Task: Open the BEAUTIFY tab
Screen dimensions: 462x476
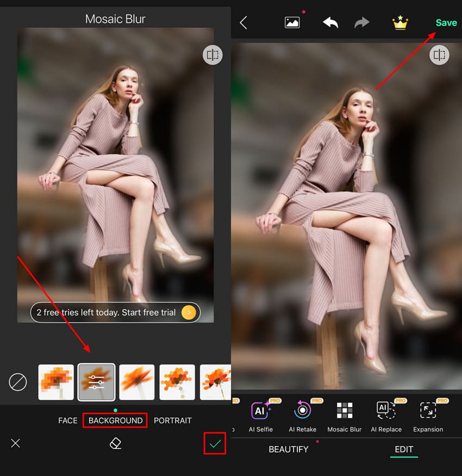Action: coord(288,449)
